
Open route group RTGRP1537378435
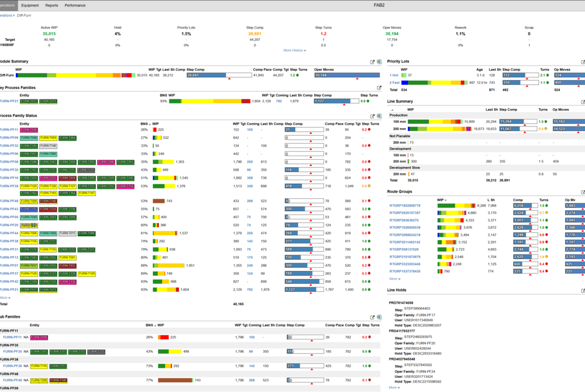(405, 271)
